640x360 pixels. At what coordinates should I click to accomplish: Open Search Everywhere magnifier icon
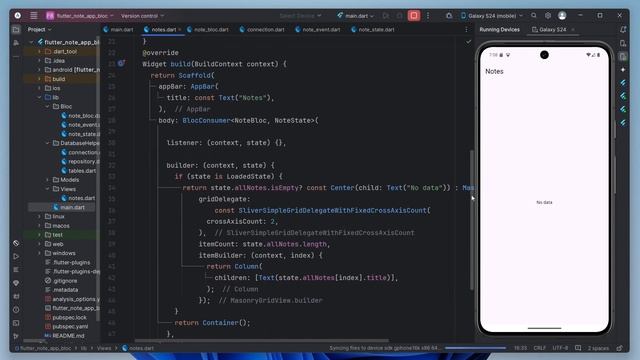[x=533, y=16]
